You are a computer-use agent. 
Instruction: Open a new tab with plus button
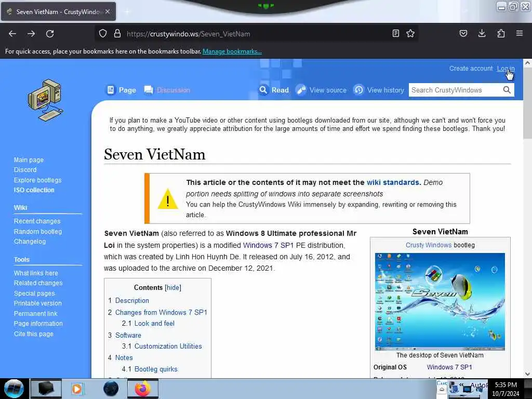pos(127,12)
